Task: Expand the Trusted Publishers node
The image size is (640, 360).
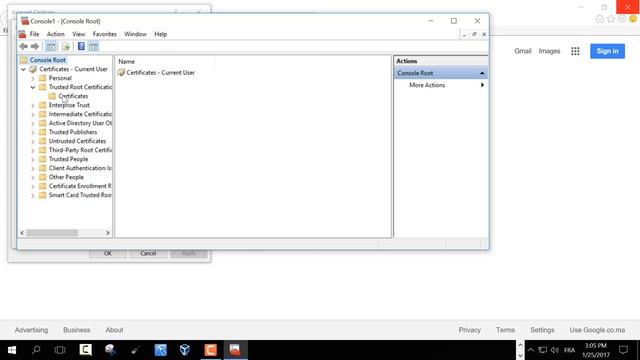Action: pyautogui.click(x=33, y=132)
